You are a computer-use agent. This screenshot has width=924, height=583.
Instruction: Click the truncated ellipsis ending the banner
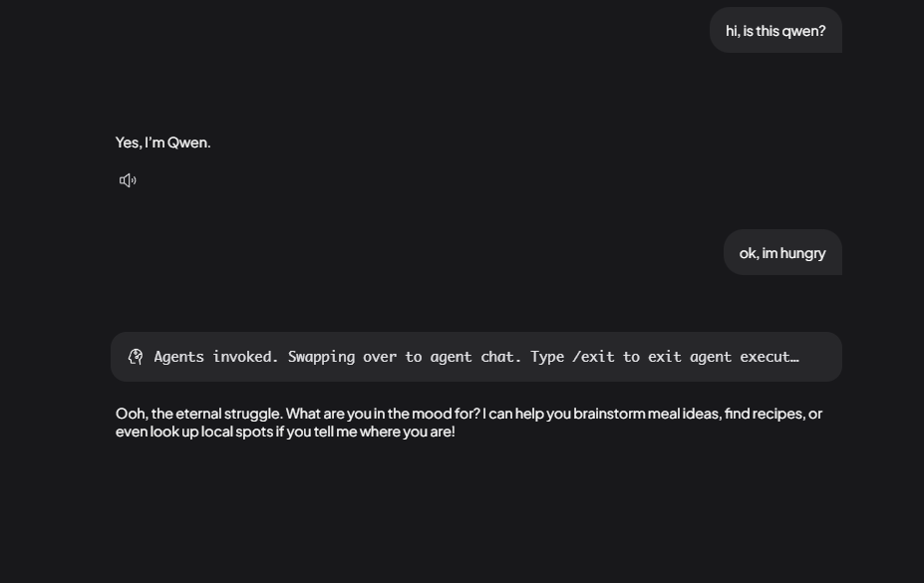(795, 358)
